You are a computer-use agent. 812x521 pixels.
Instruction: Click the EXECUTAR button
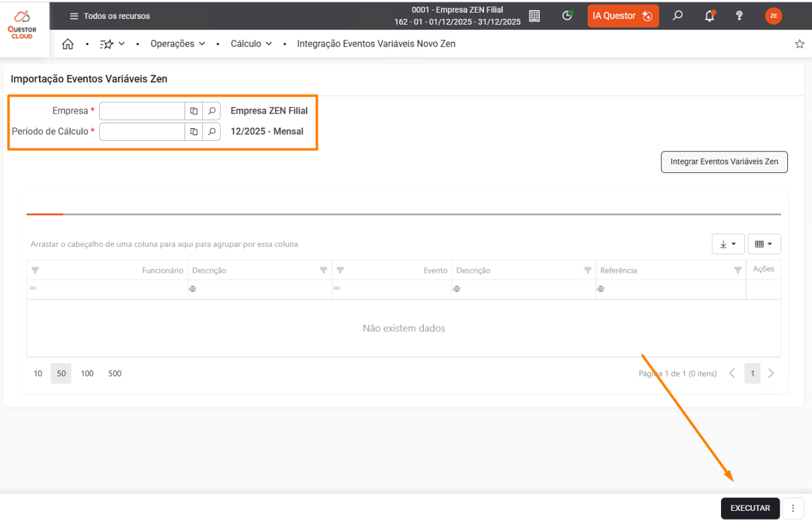(750, 508)
